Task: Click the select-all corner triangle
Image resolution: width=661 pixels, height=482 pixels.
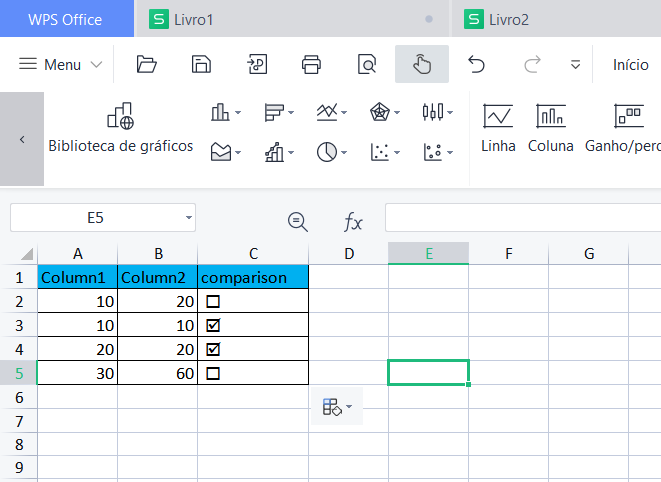Action: tap(27, 253)
